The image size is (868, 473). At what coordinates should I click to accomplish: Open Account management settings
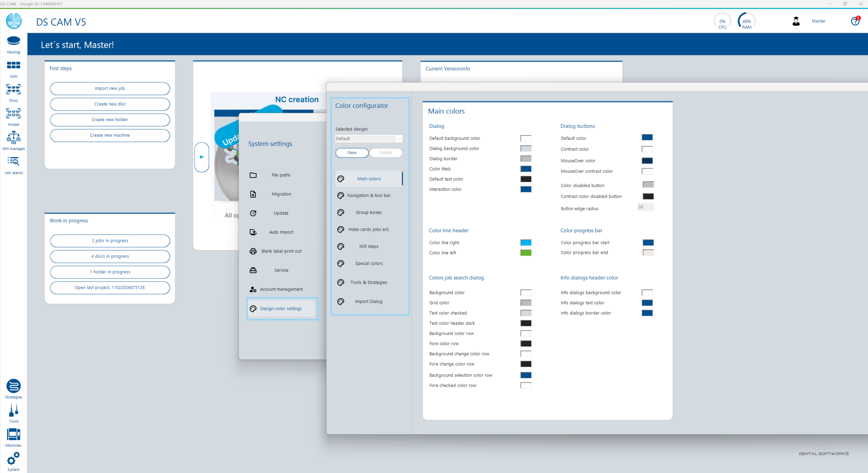click(x=281, y=289)
